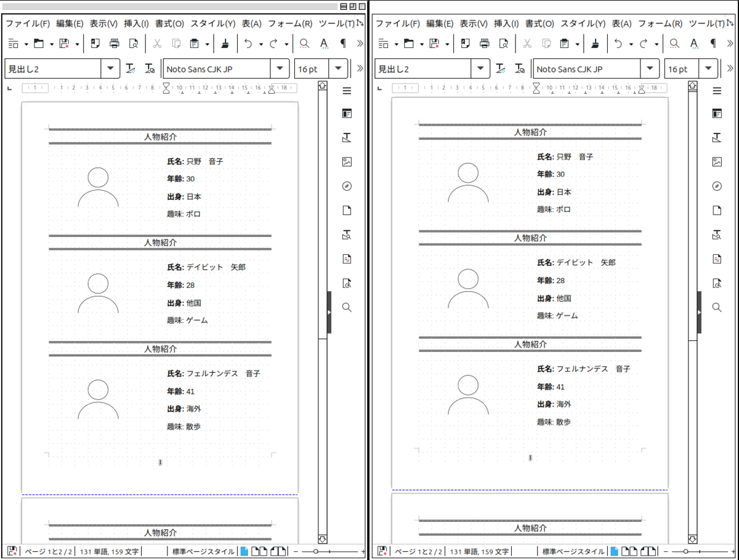The height and width of the screenshot is (560, 739).
Task: Expand font name dropdown in left window
Action: tap(280, 68)
